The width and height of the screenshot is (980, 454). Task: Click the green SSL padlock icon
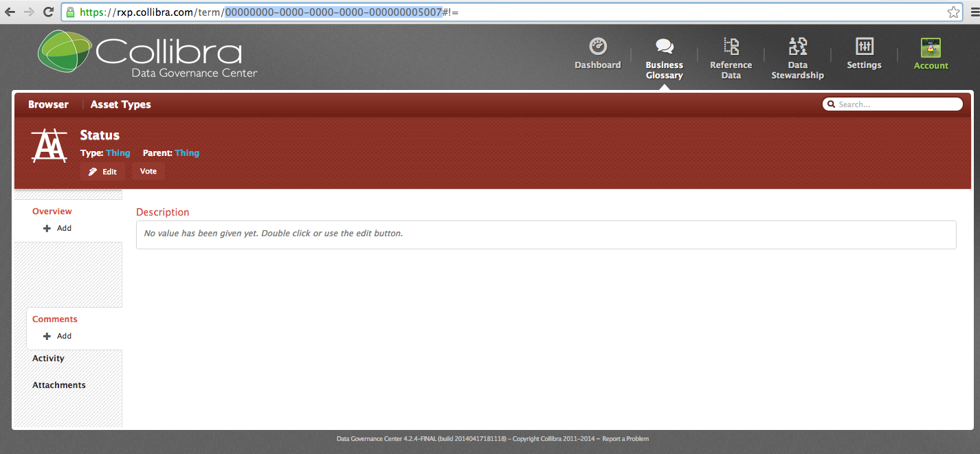(x=69, y=12)
